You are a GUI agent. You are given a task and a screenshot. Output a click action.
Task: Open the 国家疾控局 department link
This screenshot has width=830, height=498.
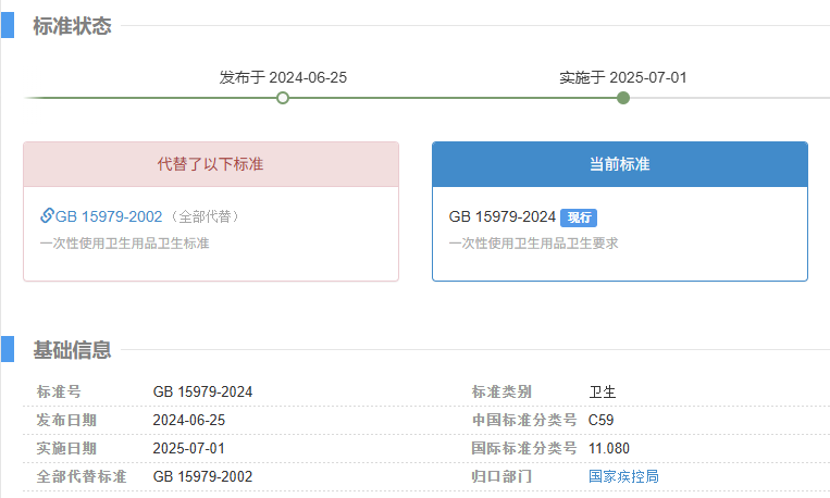pos(624,477)
